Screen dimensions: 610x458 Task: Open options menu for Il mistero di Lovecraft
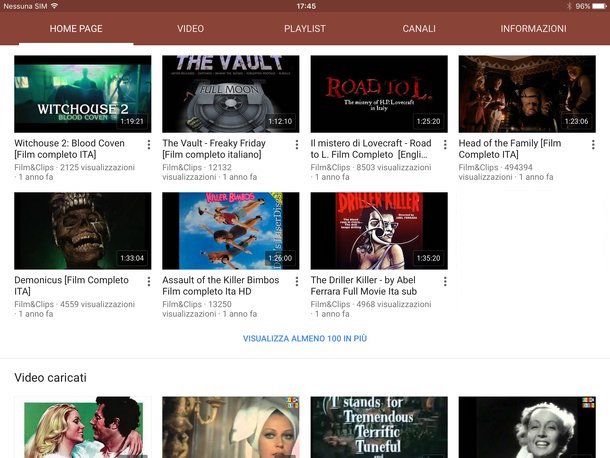pyautogui.click(x=445, y=145)
